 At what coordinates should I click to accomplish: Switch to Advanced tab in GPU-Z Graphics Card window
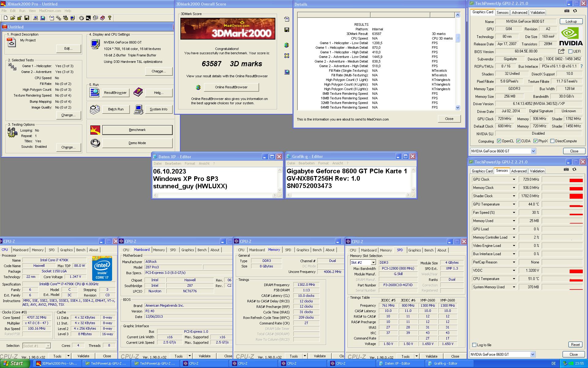point(519,13)
